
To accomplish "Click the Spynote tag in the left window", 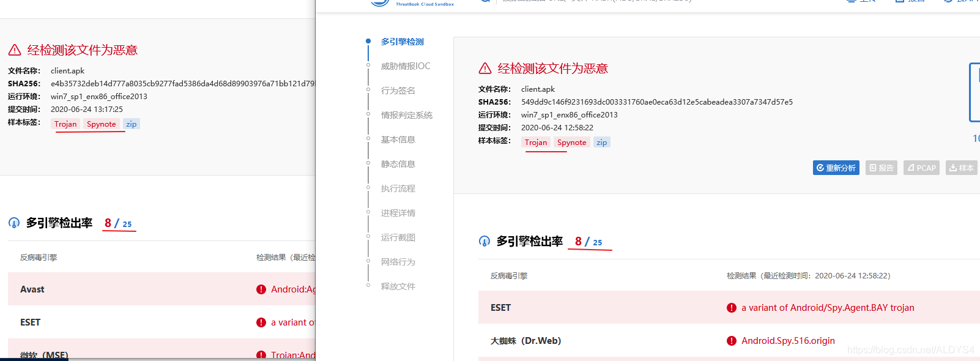I will 102,124.
